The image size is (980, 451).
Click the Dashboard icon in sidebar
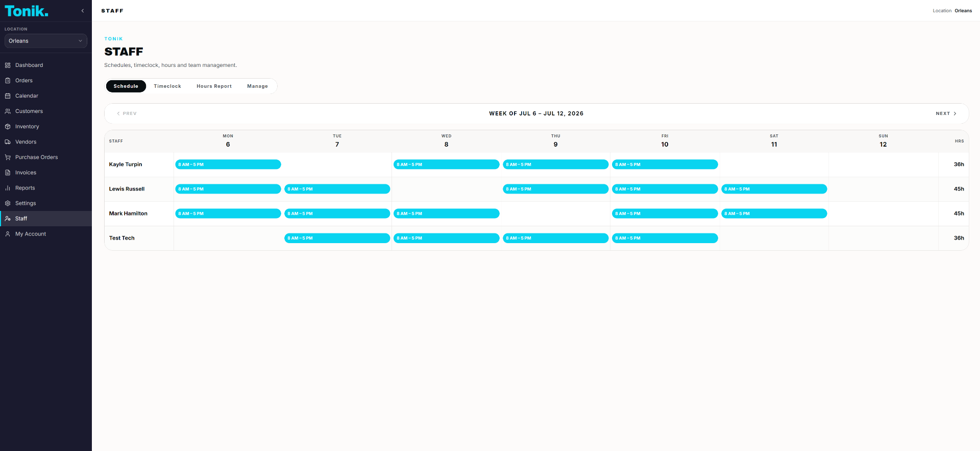click(x=8, y=65)
